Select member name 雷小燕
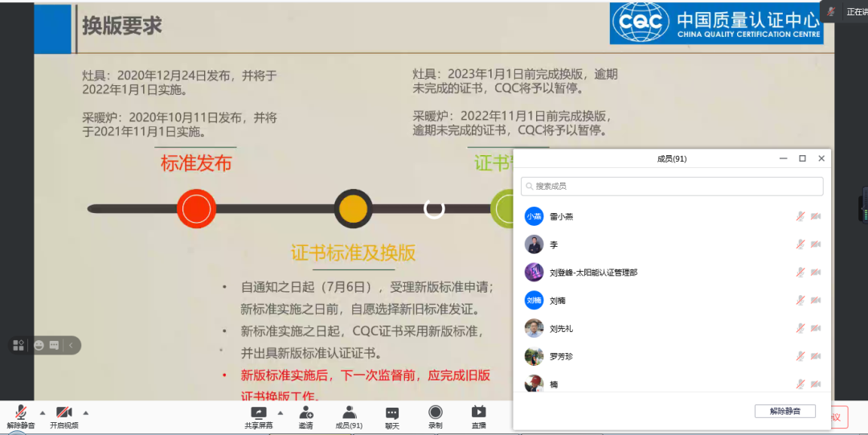The height and width of the screenshot is (435, 868). [x=561, y=216]
